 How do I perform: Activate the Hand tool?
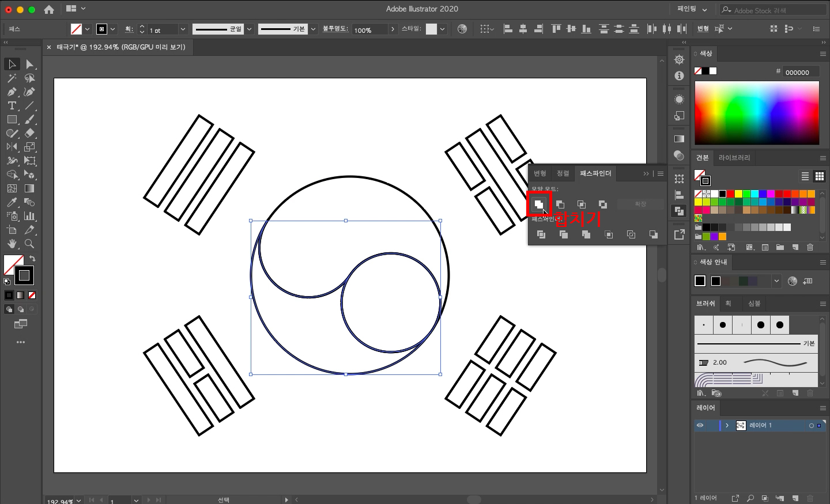click(12, 244)
